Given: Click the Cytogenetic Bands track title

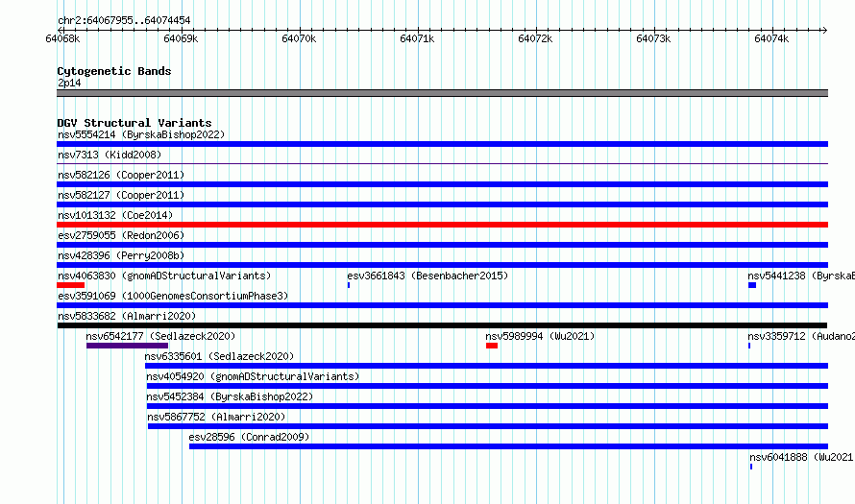Looking at the screenshot, I should click(x=114, y=71).
